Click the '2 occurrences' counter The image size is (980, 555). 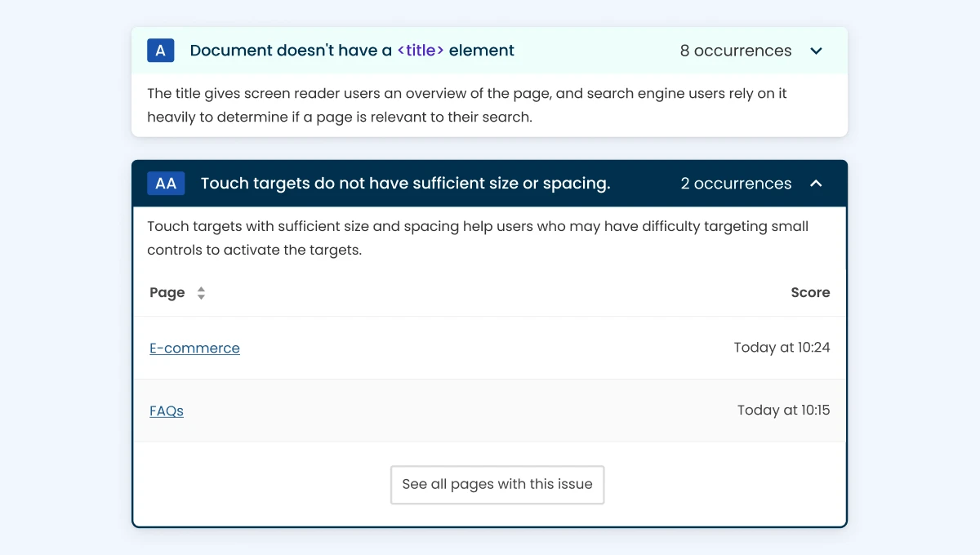(735, 183)
